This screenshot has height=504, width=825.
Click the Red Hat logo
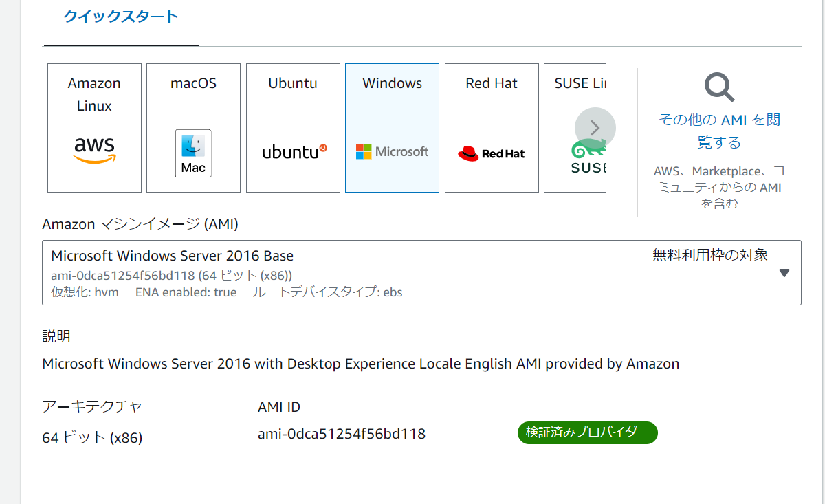[491, 153]
